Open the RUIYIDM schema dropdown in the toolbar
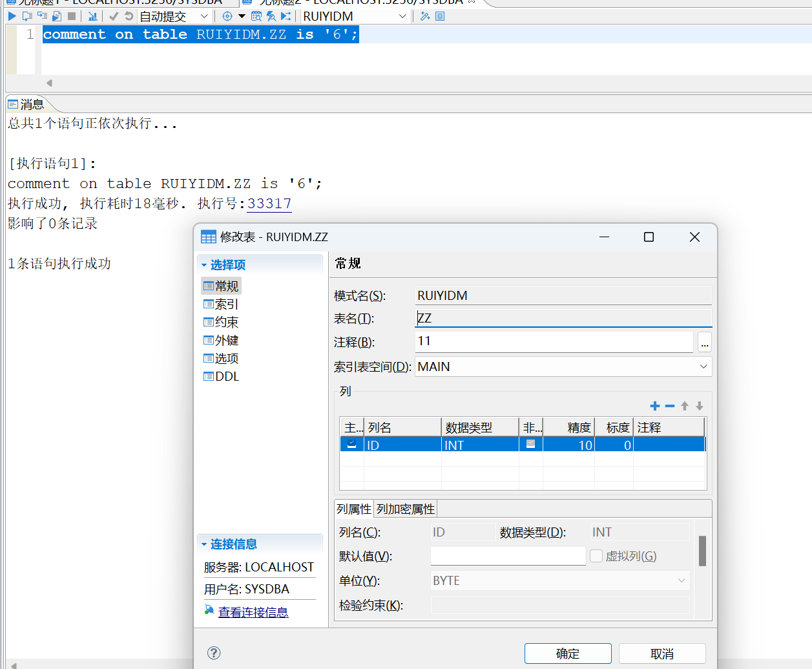The height and width of the screenshot is (669, 812). [355, 16]
